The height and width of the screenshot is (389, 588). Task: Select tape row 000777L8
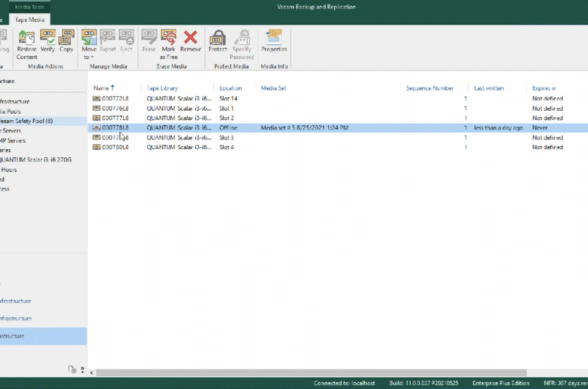coord(338,118)
